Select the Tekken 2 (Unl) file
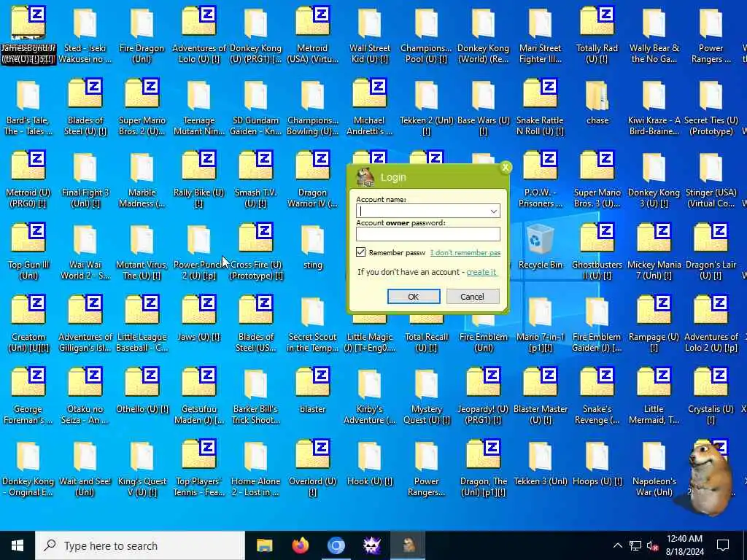This screenshot has width=747, height=560. [x=426, y=108]
